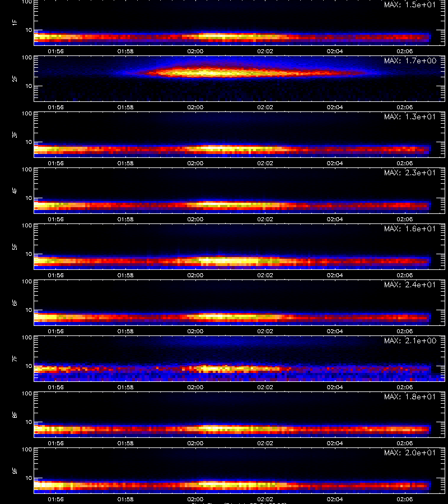Click the 02:06 time label below panel 9F
The image size is (448, 504).
[x=405, y=499]
